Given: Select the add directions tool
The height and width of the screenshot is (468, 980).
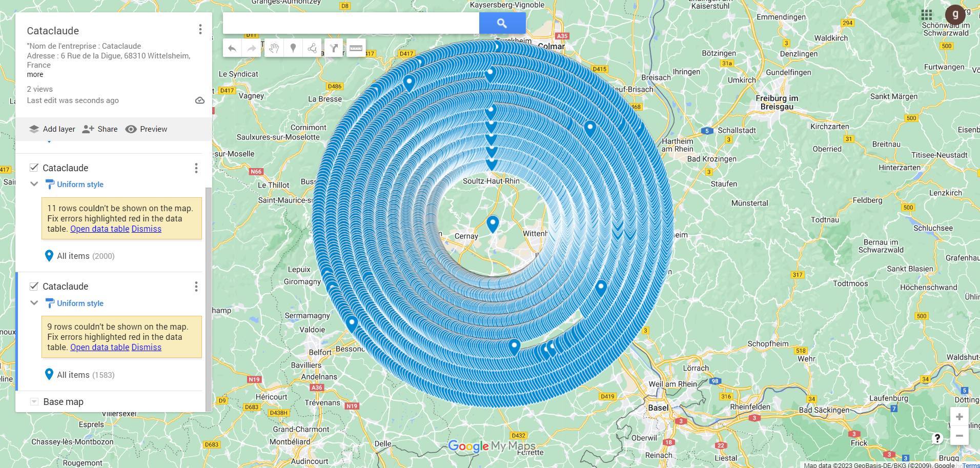Looking at the screenshot, I should pyautogui.click(x=334, y=48).
